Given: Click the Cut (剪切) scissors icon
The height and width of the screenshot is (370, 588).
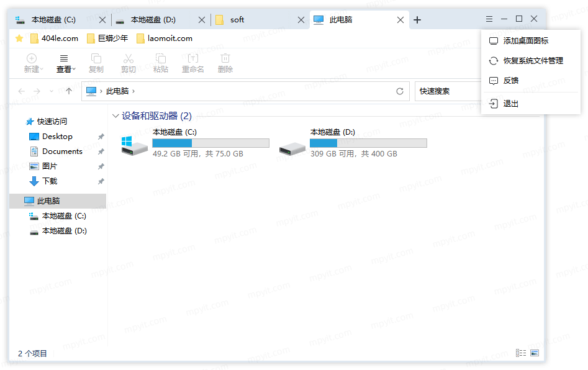Looking at the screenshot, I should tap(129, 58).
